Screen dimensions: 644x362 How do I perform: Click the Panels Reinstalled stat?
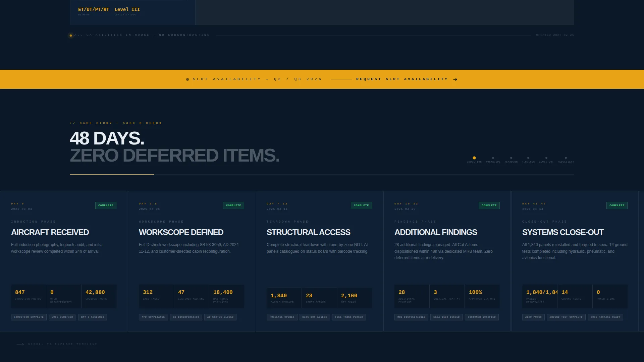540,296
